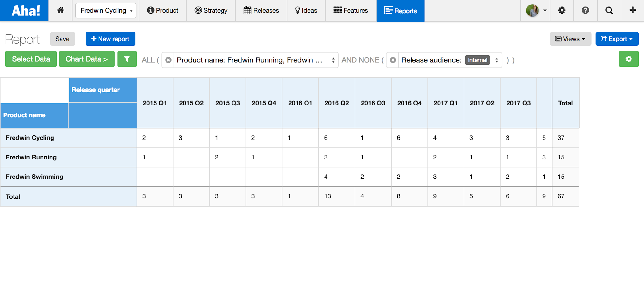Click the 2016 Q1 column header
This screenshot has height=282, width=644.
coord(300,103)
